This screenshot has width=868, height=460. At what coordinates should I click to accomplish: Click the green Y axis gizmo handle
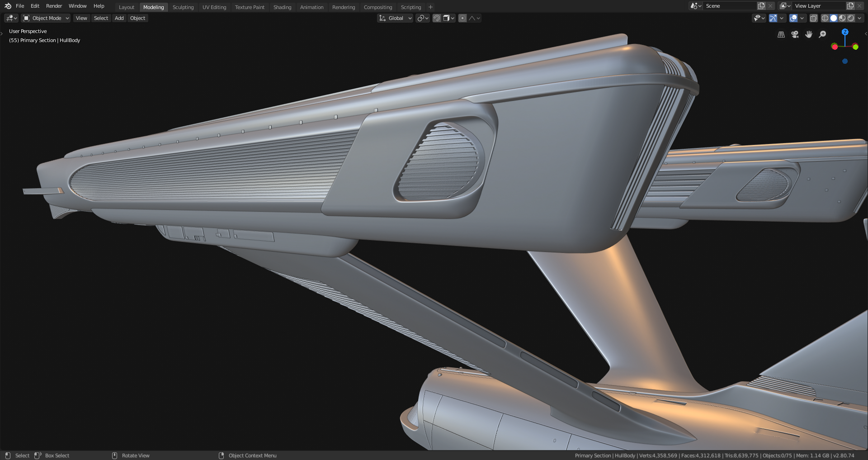855,47
